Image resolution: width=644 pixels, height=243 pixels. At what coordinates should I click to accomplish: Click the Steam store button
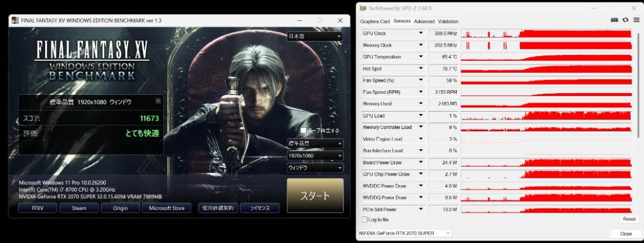pos(79,208)
